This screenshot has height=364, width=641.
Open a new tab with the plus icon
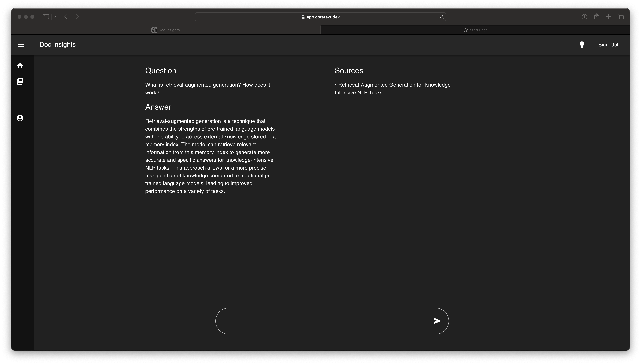pyautogui.click(x=608, y=17)
